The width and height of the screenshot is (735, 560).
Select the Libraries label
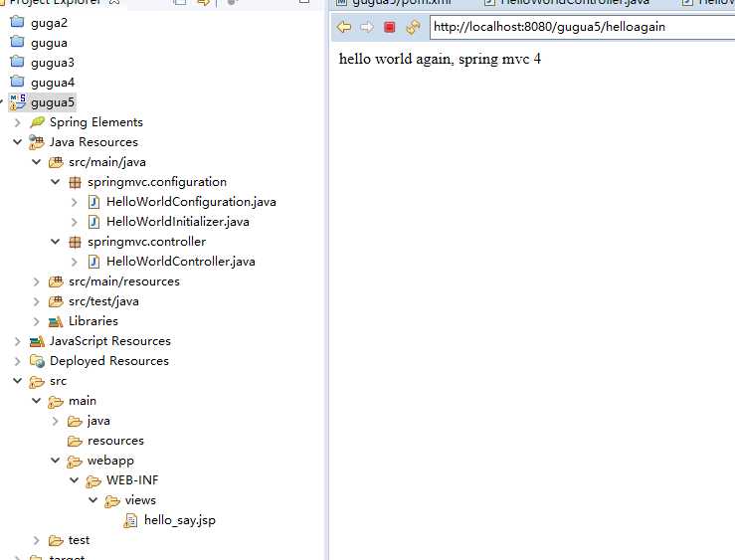(x=93, y=321)
